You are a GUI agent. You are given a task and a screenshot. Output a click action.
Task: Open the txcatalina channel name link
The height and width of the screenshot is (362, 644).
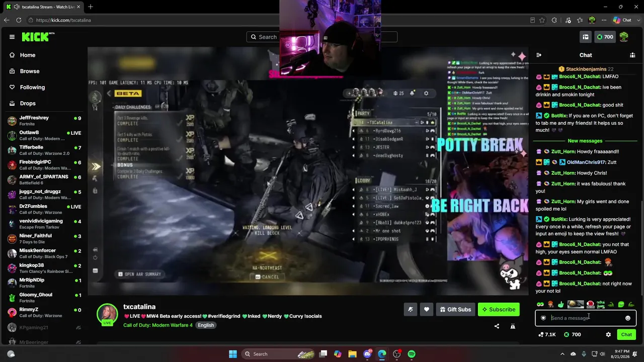tap(139, 307)
